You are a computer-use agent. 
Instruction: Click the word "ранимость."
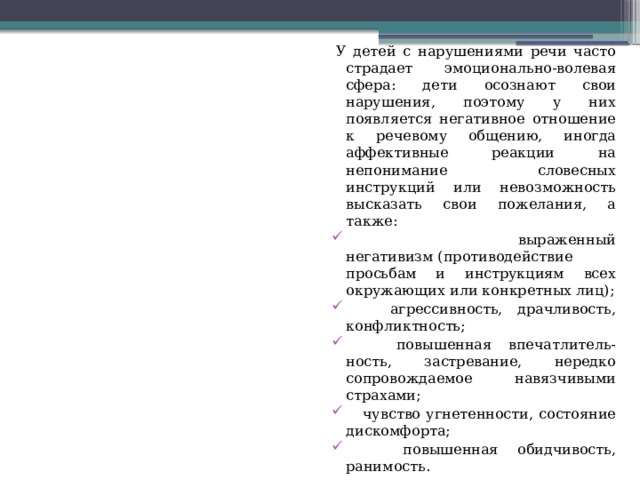[388, 467]
